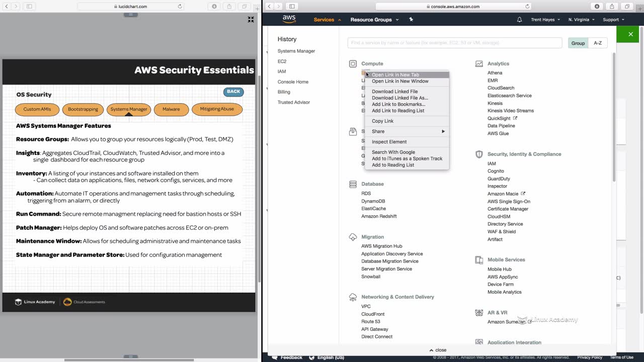The width and height of the screenshot is (644, 362).
Task: Click the find a service search field
Action: 455,43
